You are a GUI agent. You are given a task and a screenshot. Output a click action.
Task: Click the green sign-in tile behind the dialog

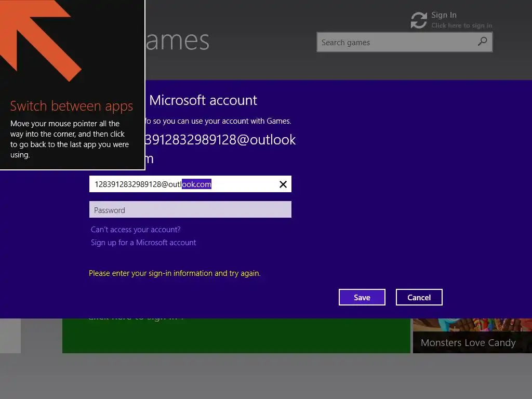coord(236,336)
